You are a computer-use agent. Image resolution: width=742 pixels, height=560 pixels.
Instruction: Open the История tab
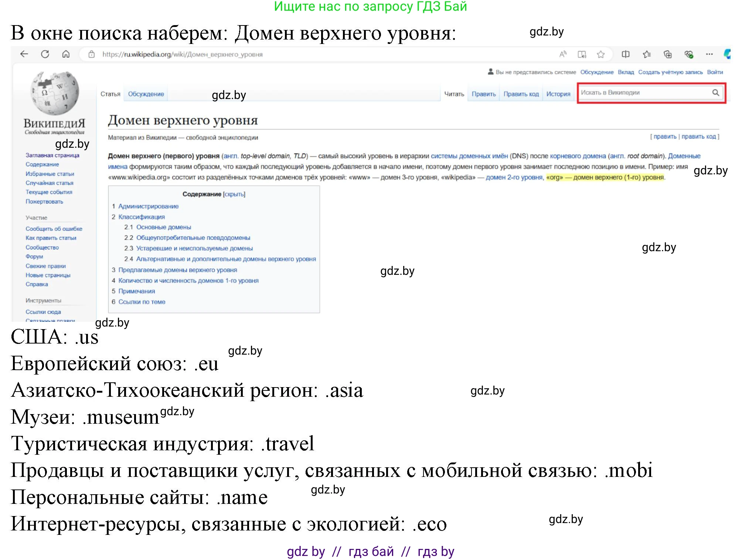[559, 94]
